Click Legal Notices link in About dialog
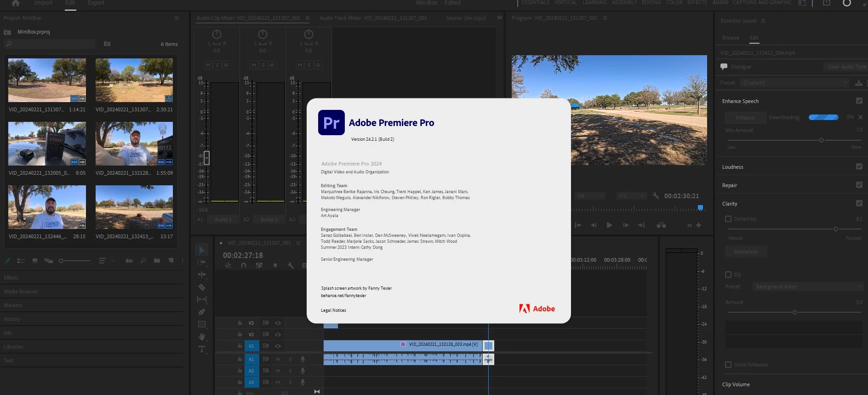 pos(333,310)
